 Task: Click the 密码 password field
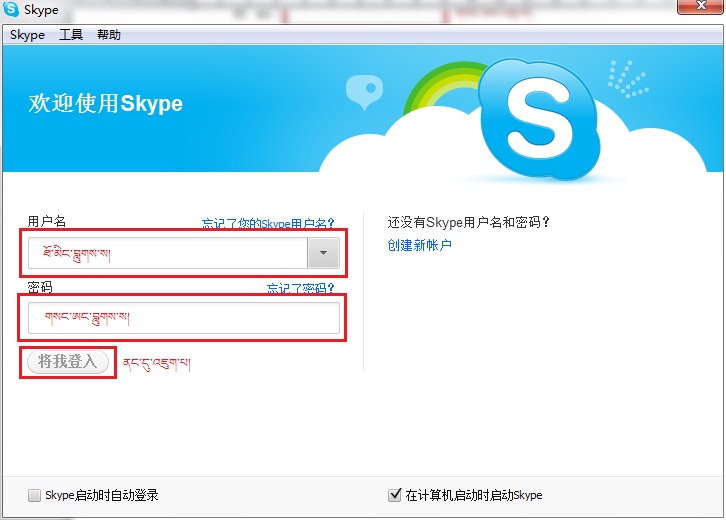184,318
